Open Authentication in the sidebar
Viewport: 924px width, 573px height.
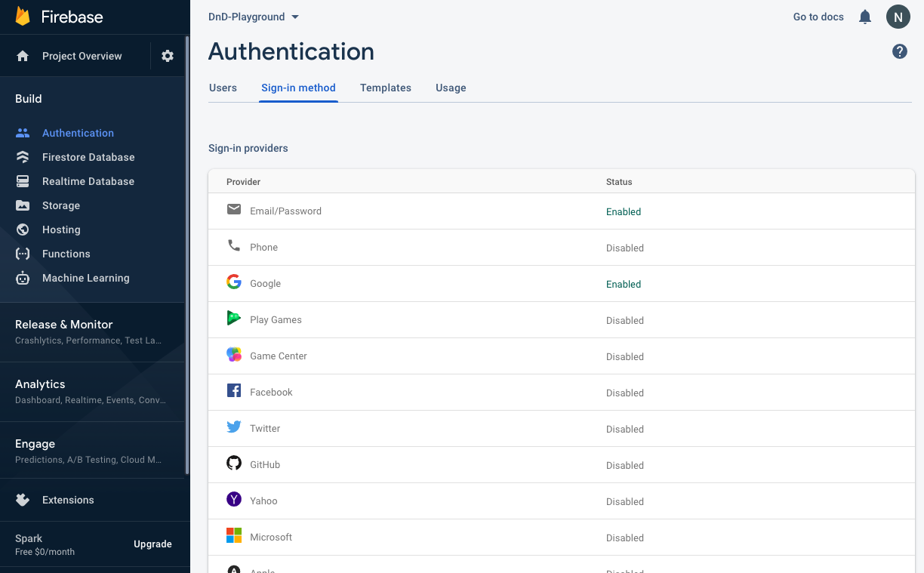[78, 133]
